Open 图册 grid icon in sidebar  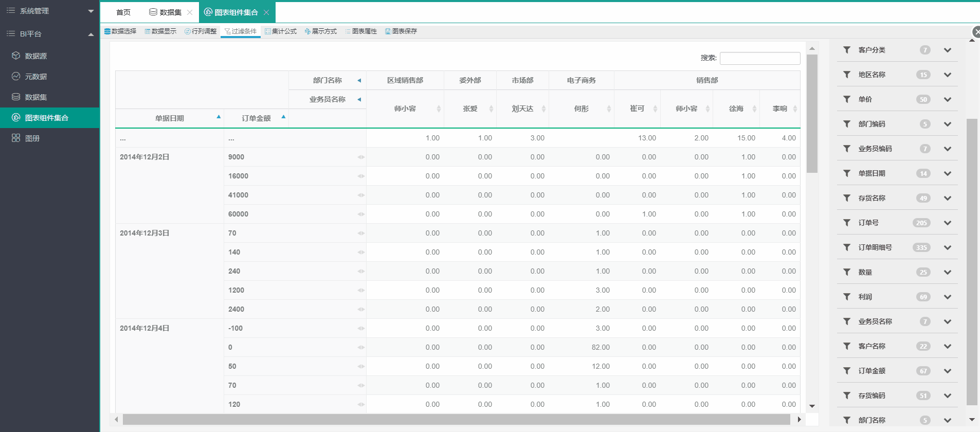pyautogui.click(x=16, y=138)
